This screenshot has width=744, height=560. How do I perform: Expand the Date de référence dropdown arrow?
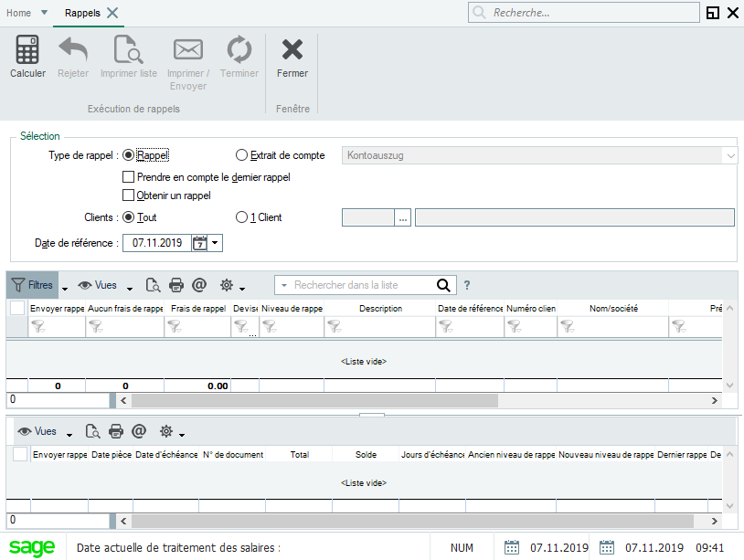click(215, 243)
